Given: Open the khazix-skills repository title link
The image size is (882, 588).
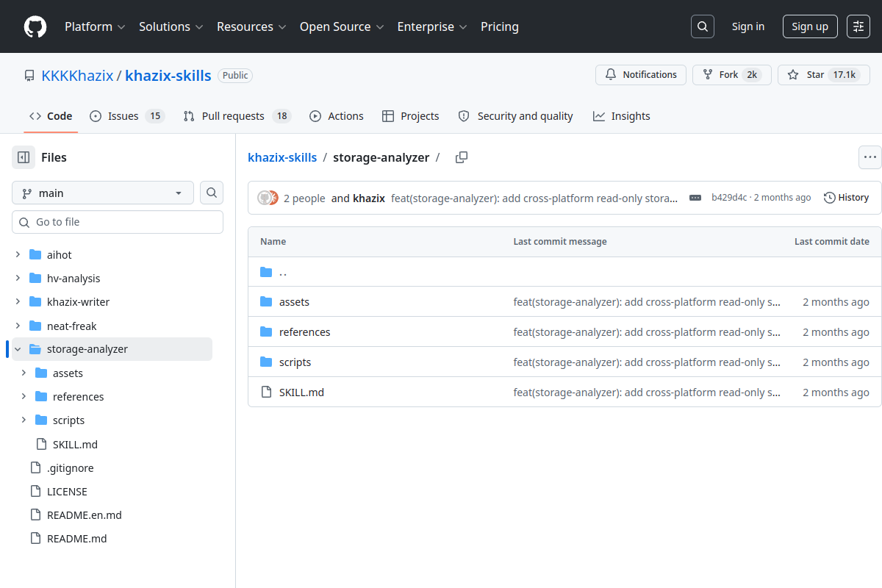Looking at the screenshot, I should pos(168,76).
